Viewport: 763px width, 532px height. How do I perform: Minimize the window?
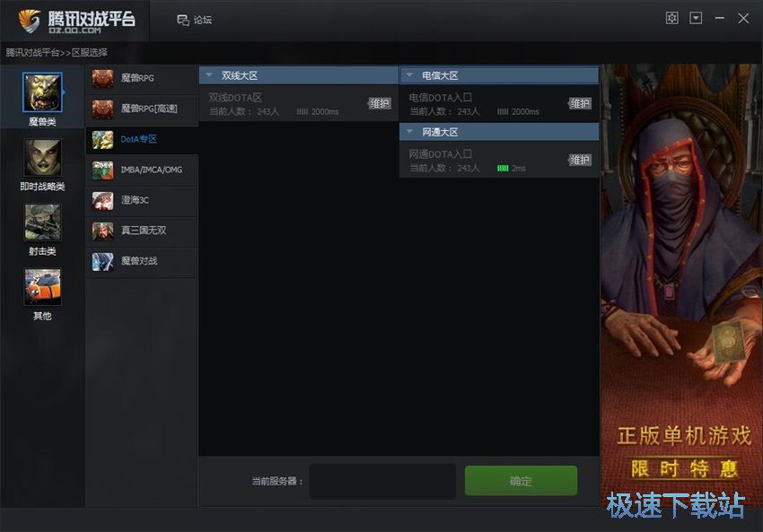[720, 19]
